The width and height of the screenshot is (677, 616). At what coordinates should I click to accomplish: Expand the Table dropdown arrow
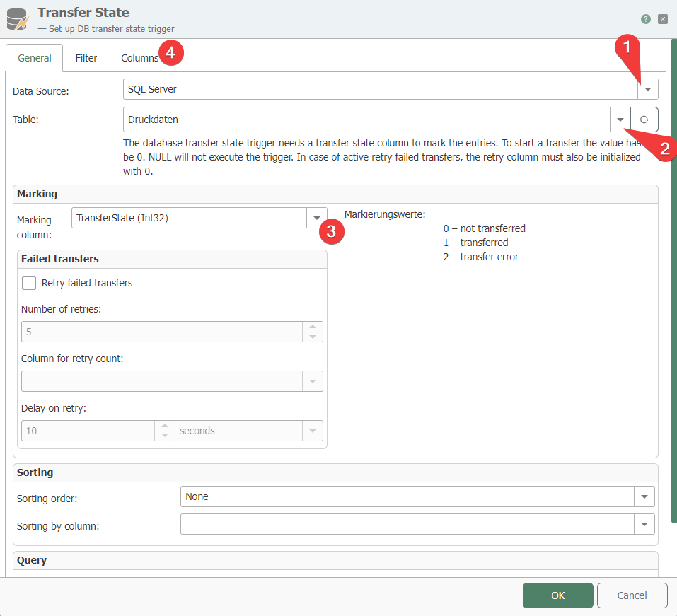coord(620,120)
